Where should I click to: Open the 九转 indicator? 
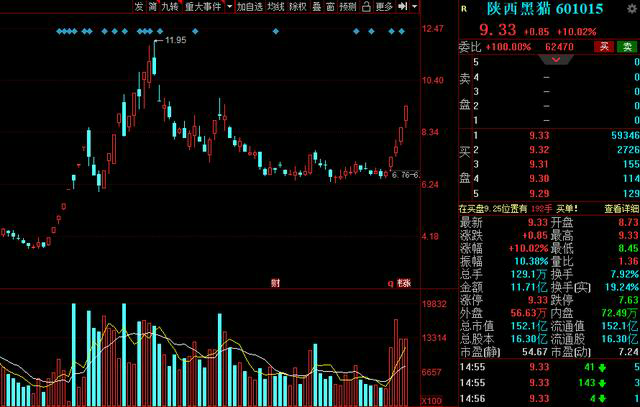pos(170,6)
